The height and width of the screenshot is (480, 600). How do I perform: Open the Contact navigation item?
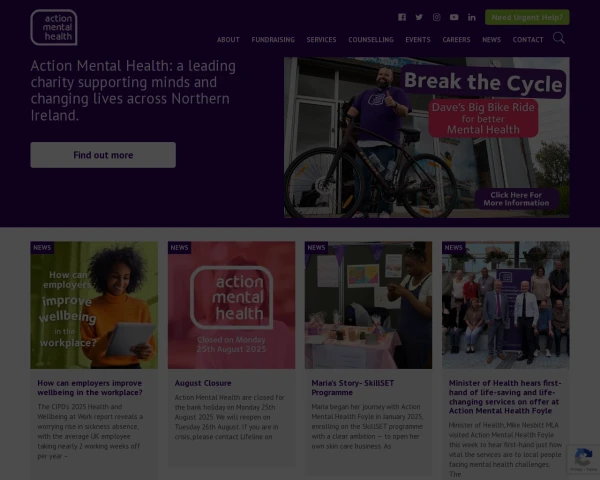(528, 39)
